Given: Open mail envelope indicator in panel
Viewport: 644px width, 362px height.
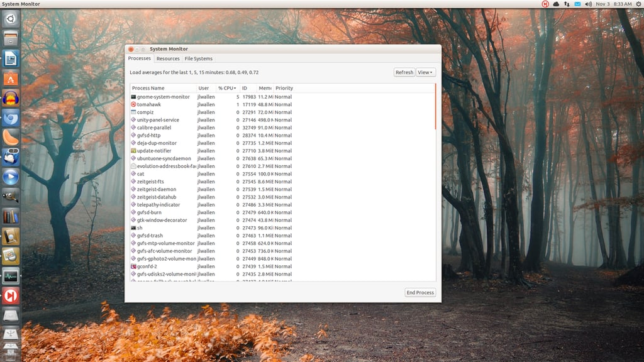Looking at the screenshot, I should pyautogui.click(x=577, y=4).
